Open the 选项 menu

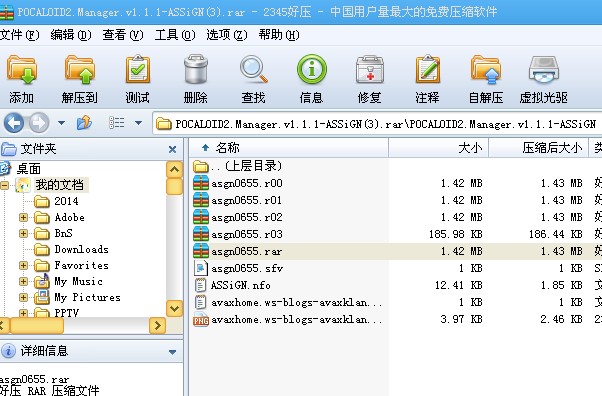point(227,35)
